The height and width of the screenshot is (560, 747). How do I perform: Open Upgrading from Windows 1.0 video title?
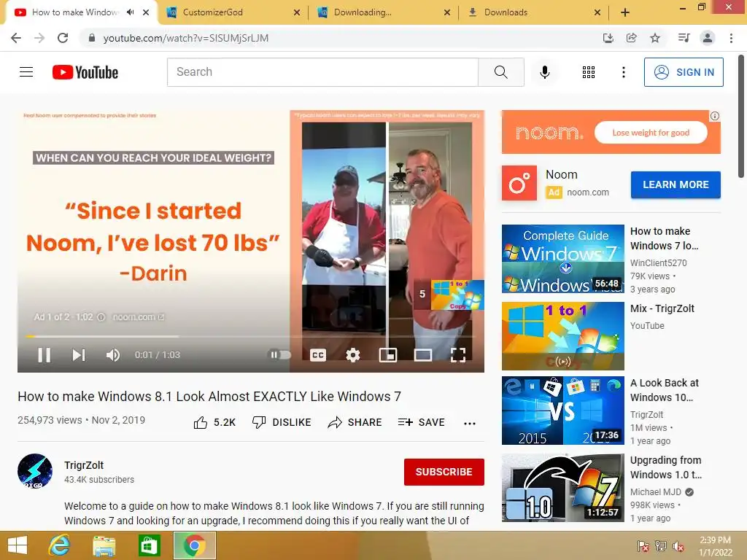click(666, 467)
